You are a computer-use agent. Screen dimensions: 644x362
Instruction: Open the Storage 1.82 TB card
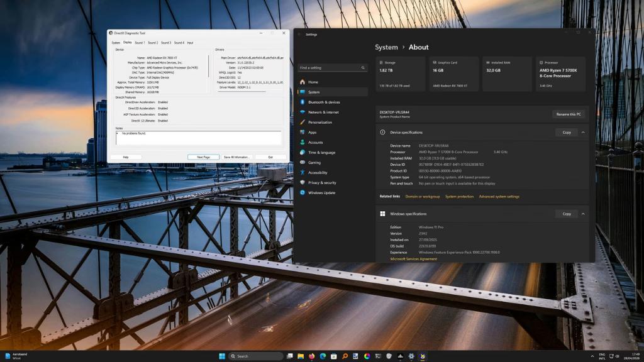(401, 74)
